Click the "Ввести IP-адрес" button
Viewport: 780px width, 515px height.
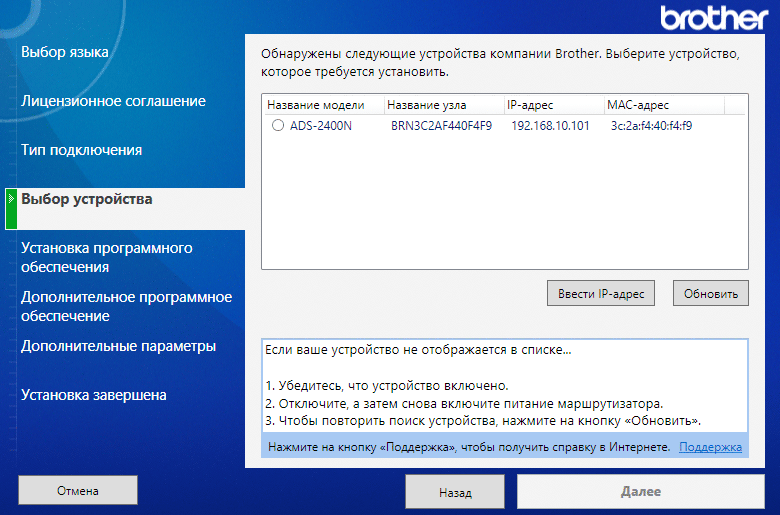click(600, 293)
